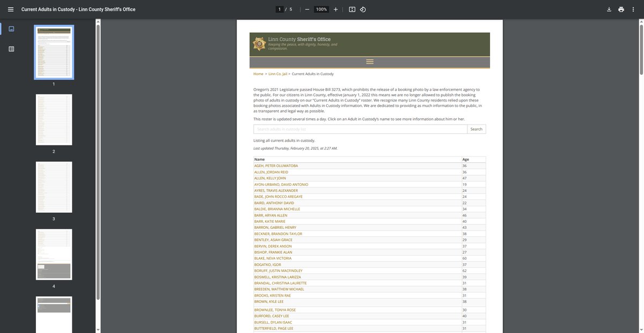This screenshot has height=333, width=644.
Task: Click the Search button
Action: point(477,129)
